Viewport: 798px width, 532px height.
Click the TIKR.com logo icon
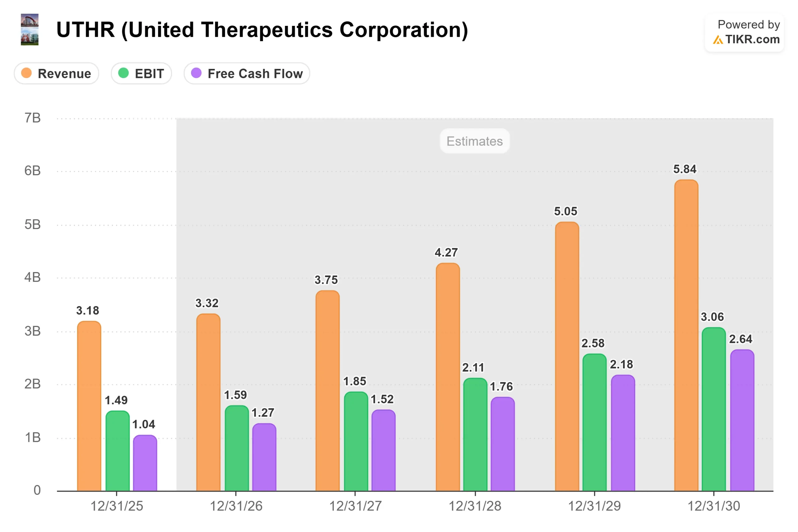(717, 40)
